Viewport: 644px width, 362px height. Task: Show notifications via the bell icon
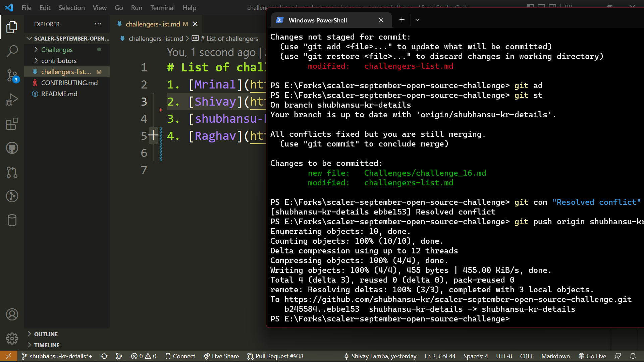[633, 356]
